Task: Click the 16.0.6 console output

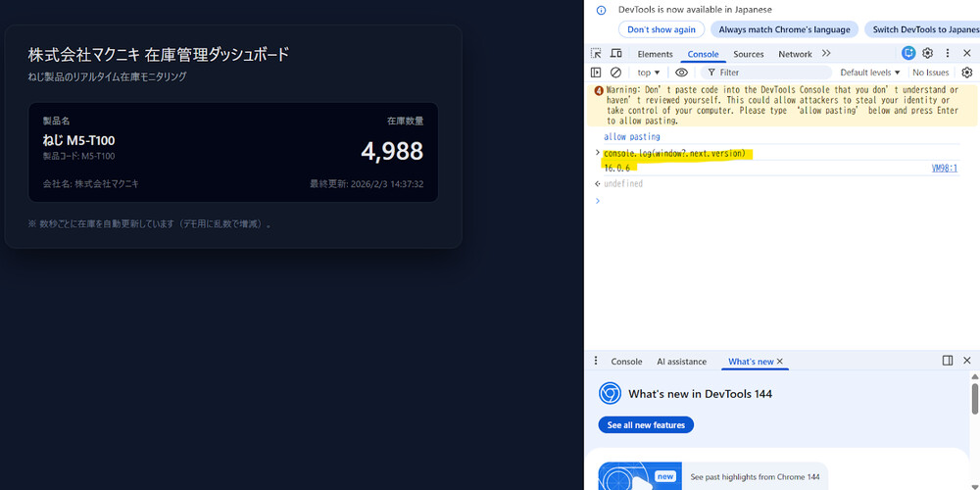Action: coord(616,169)
